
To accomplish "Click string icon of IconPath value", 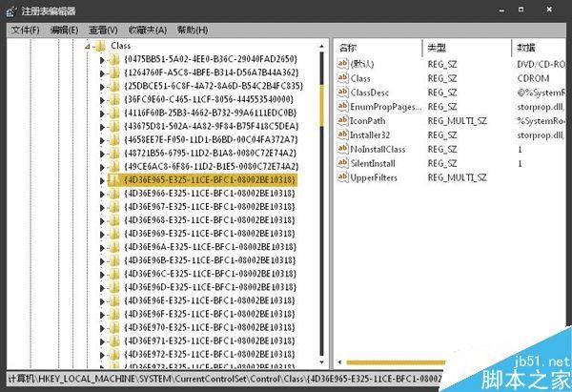I will click(343, 120).
